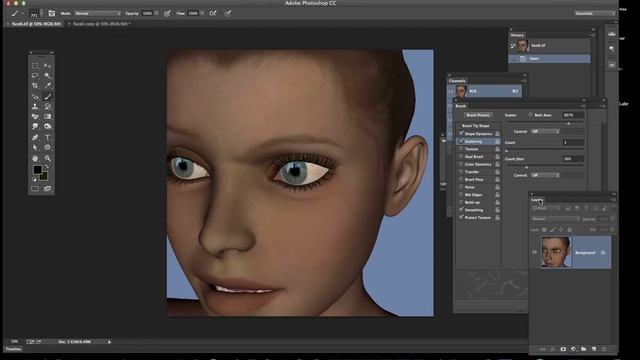640x360 pixels.
Task: Select the Eyedropper tool
Action: [x=47, y=86]
